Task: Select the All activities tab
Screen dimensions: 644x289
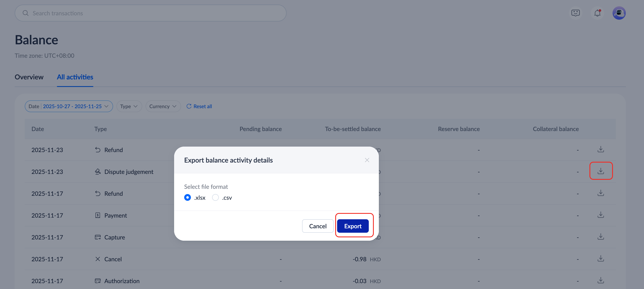Action: (x=75, y=77)
